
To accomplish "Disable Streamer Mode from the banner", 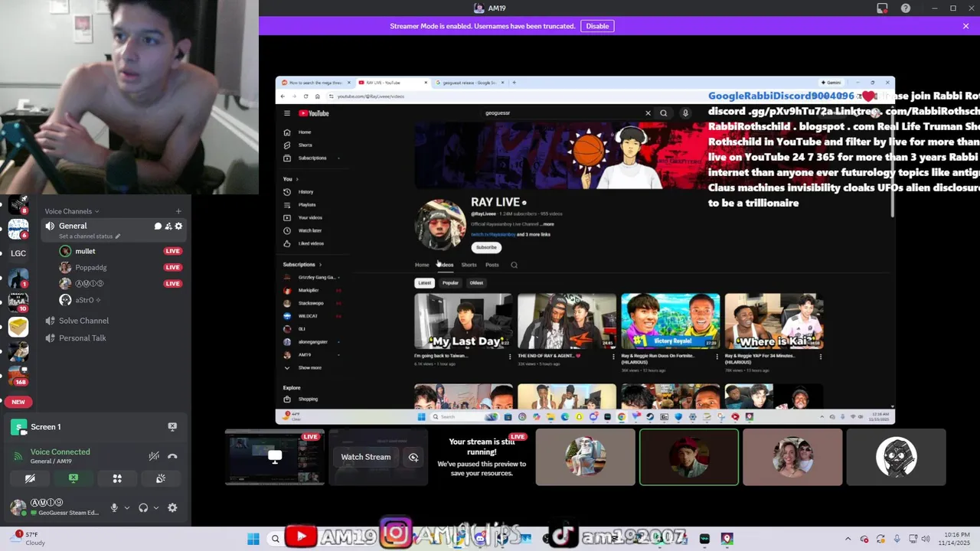I will click(597, 26).
